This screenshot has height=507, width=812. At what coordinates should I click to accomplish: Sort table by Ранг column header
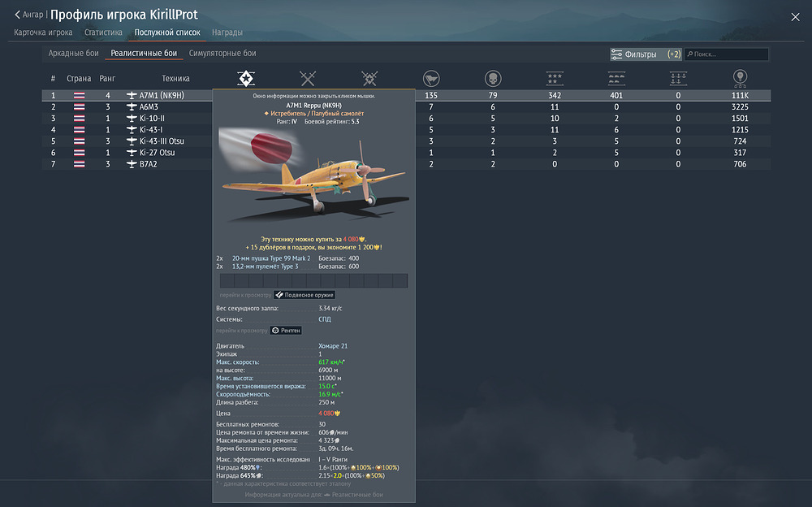[x=107, y=78]
